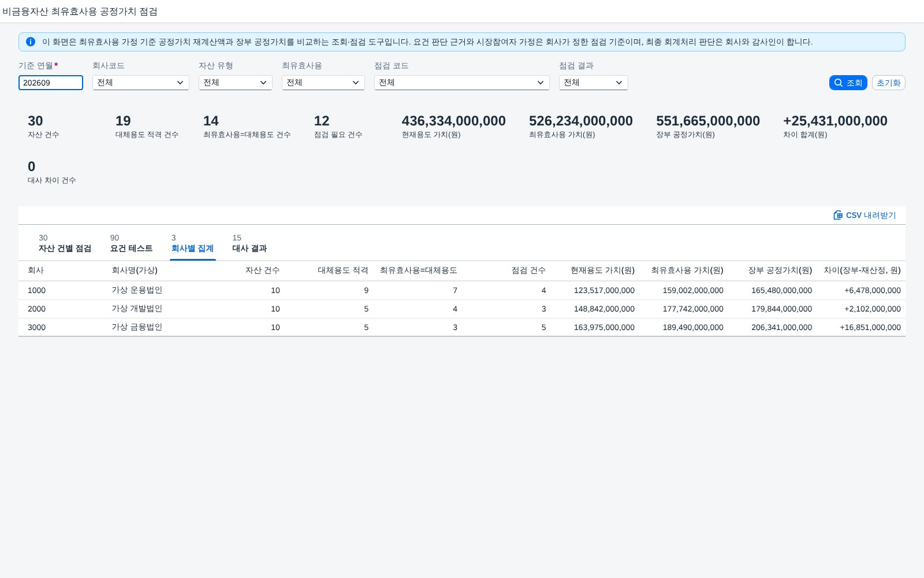
Task: Click the 점검 필요 건수 KPI value 12
Action: point(322,121)
